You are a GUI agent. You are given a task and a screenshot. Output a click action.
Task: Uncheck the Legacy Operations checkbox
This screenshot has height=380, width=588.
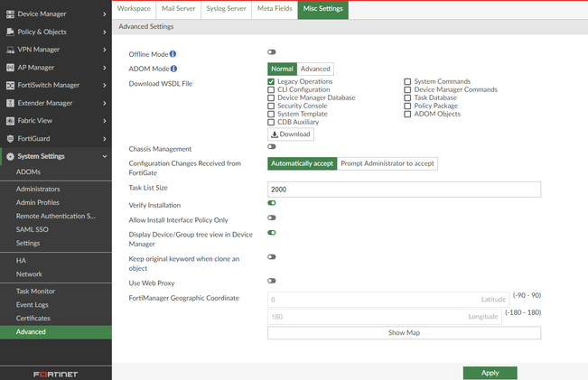coord(271,82)
